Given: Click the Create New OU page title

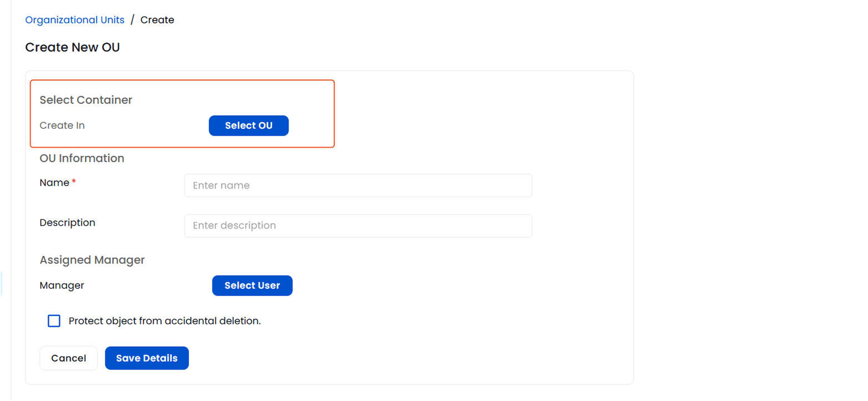Looking at the screenshot, I should point(72,47).
